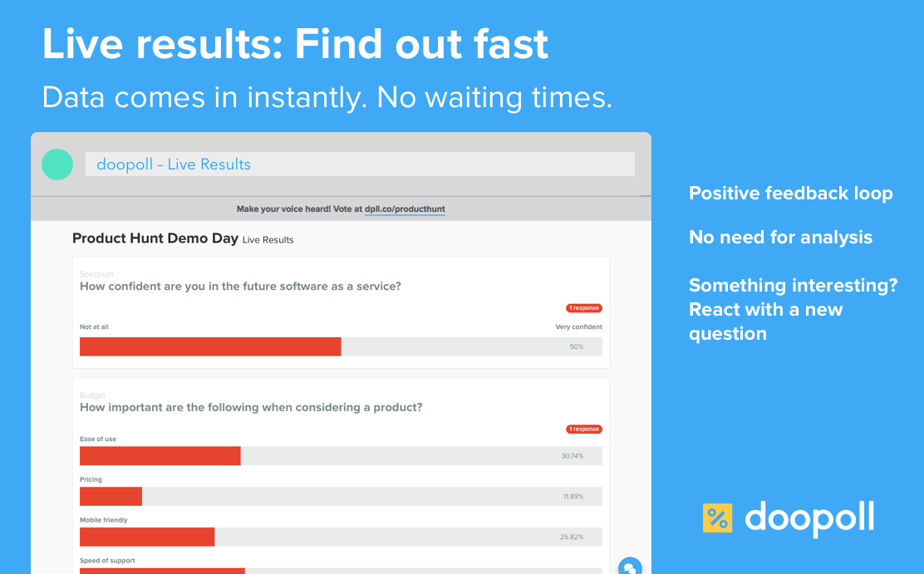Screen dimensions: 924x574
Task: Click the 30.74% value for Ease of use
Action: [x=572, y=456]
